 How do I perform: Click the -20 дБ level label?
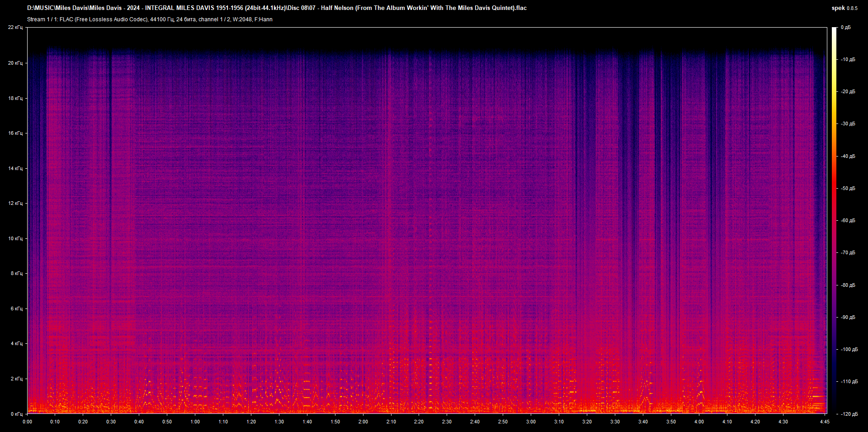(x=848, y=91)
